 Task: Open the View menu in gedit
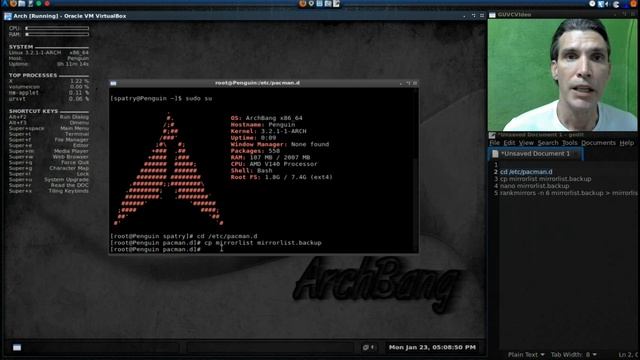[x=526, y=143]
